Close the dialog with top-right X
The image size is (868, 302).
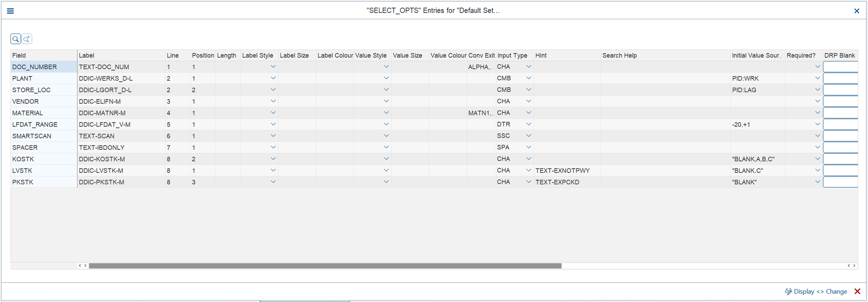tap(856, 11)
